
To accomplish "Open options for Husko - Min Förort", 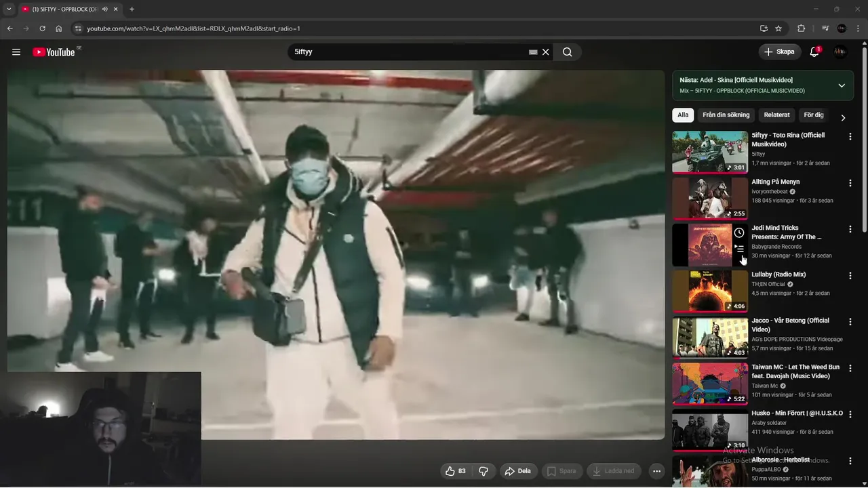I will (x=850, y=414).
